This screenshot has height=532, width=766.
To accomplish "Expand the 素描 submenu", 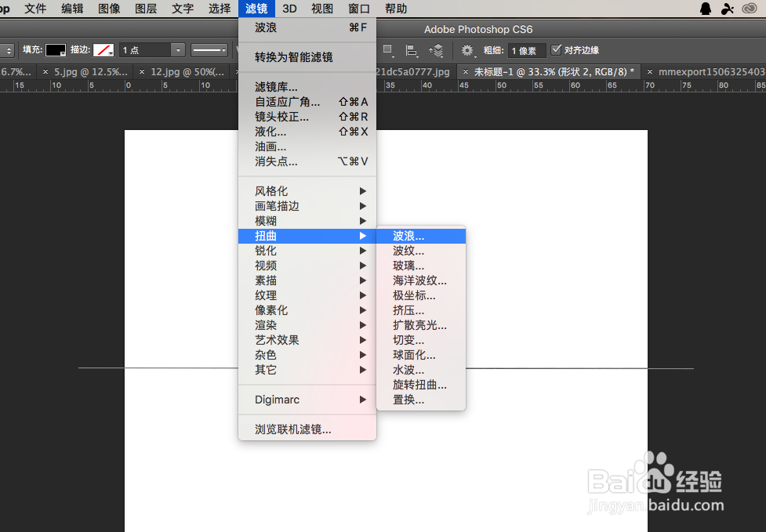I will [307, 280].
